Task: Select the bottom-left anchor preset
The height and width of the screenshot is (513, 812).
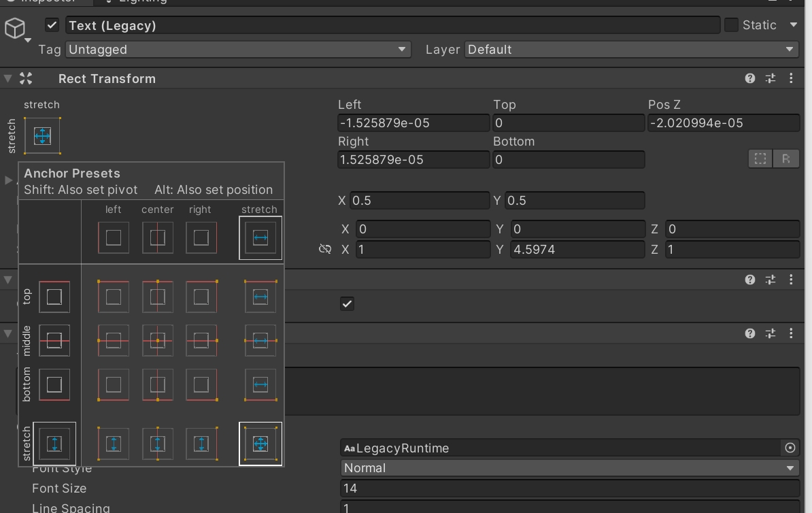Action: click(x=114, y=384)
